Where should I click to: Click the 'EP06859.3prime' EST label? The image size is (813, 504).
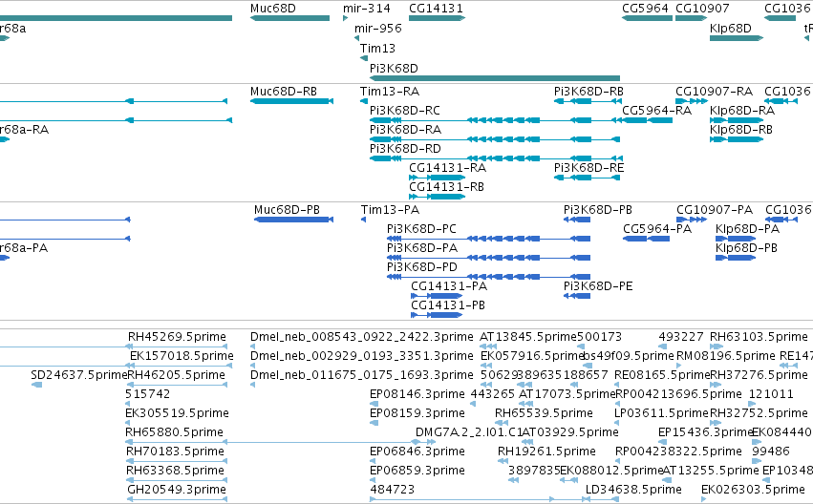417,471
